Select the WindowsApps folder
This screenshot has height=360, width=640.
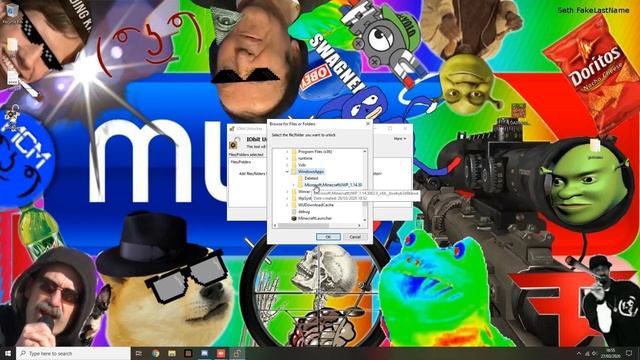coord(311,171)
